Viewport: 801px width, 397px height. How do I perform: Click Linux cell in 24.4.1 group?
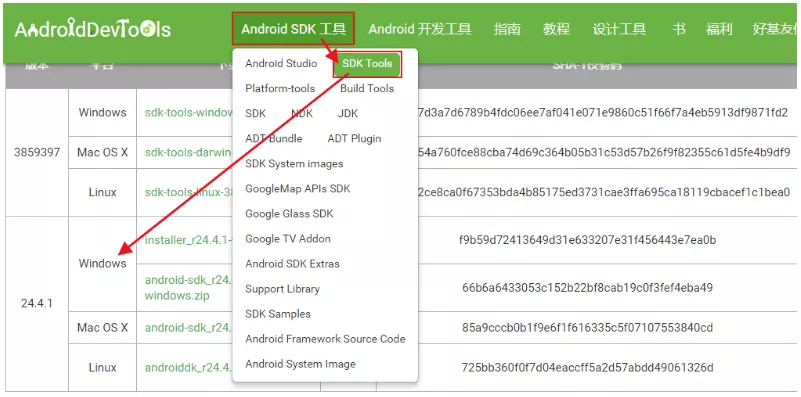102,367
